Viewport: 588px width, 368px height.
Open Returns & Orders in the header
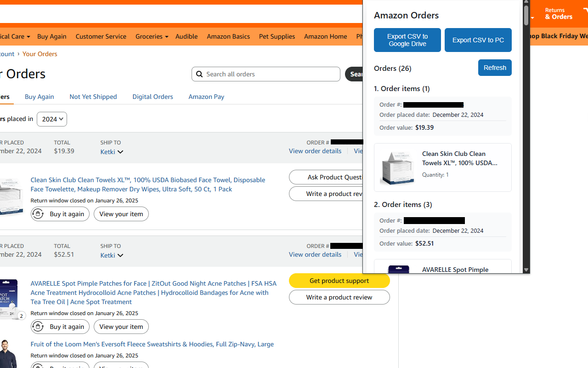coord(559,13)
